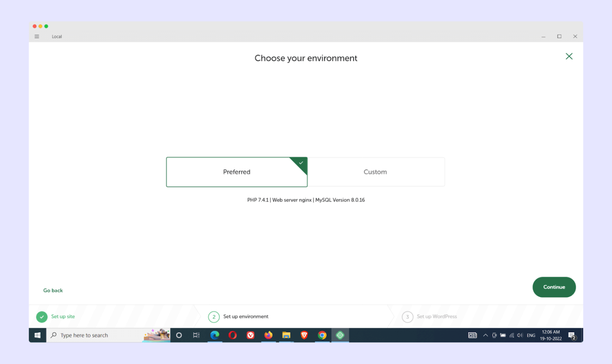Click the Set up environment step
The width and height of the screenshot is (612, 364).
pyautogui.click(x=246, y=317)
